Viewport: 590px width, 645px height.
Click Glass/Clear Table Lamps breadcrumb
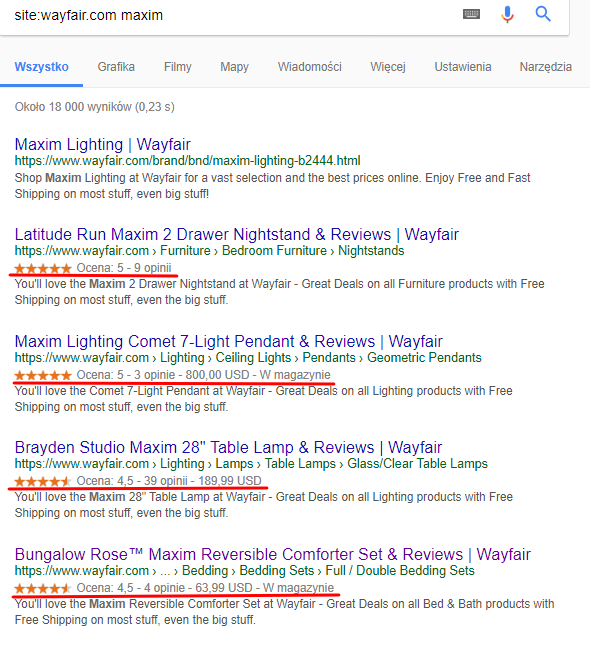(417, 464)
